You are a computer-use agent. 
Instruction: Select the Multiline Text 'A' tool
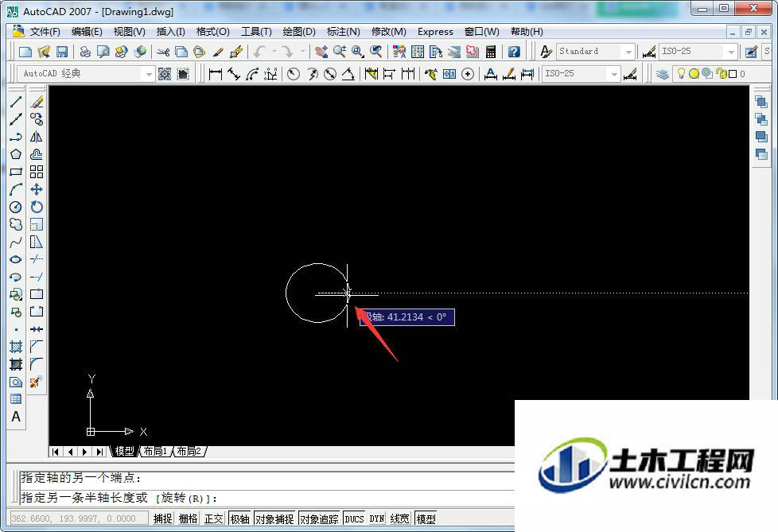[16, 417]
